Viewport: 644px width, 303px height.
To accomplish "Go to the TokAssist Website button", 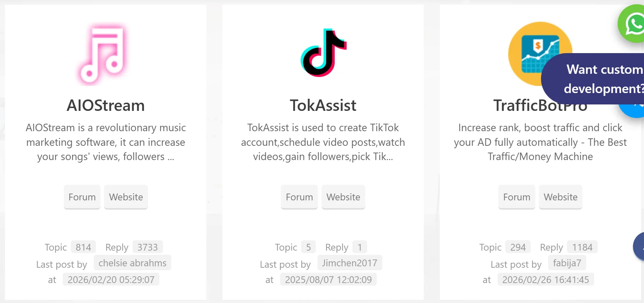I will [343, 197].
